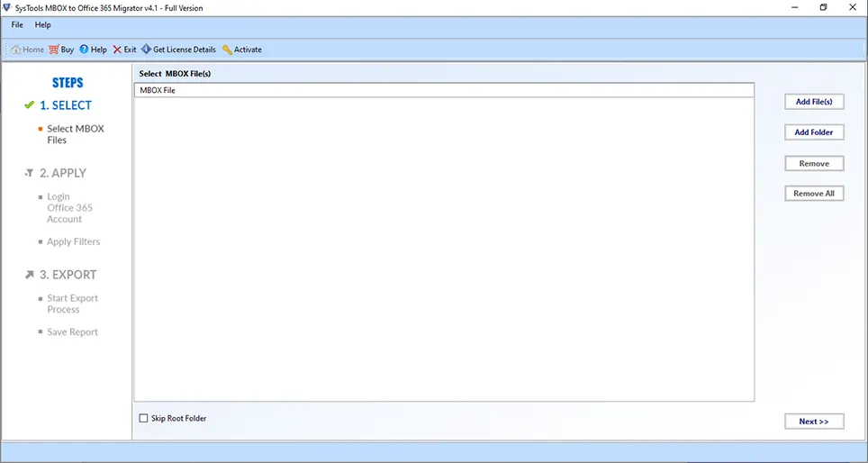
Task: Click the 3. EXPORT step heading
Action: click(68, 275)
